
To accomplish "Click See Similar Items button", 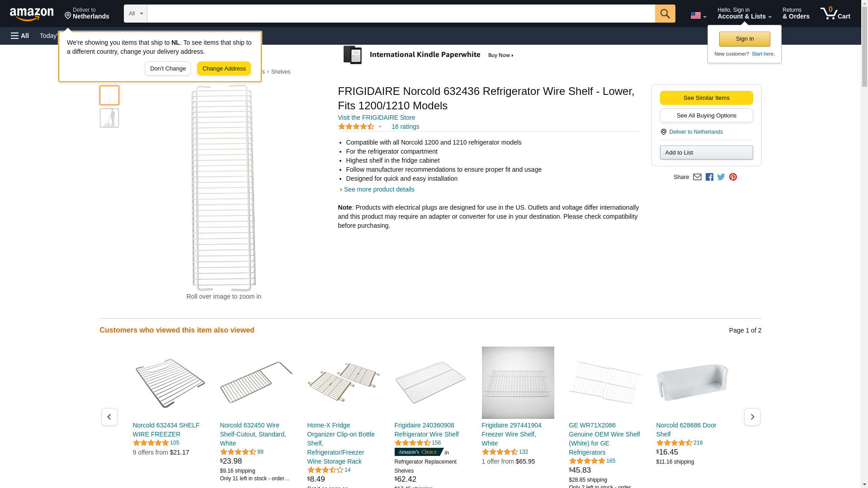I will pyautogui.click(x=706, y=98).
